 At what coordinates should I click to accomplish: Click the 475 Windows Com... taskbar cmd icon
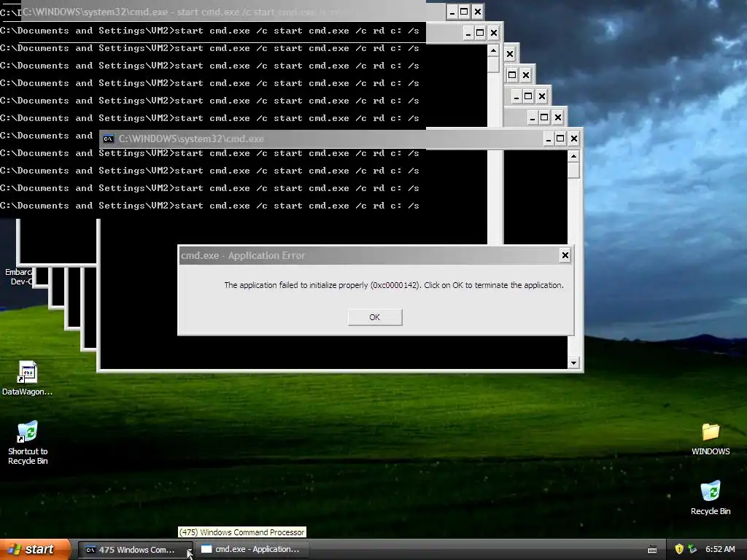90,550
